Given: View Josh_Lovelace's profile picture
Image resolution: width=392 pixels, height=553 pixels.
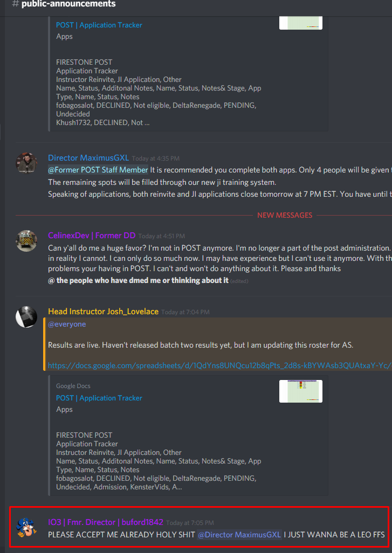Looking at the screenshot, I should (26, 317).
